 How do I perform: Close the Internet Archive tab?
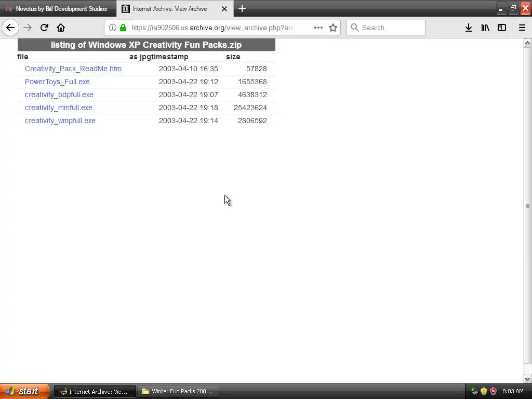click(224, 9)
